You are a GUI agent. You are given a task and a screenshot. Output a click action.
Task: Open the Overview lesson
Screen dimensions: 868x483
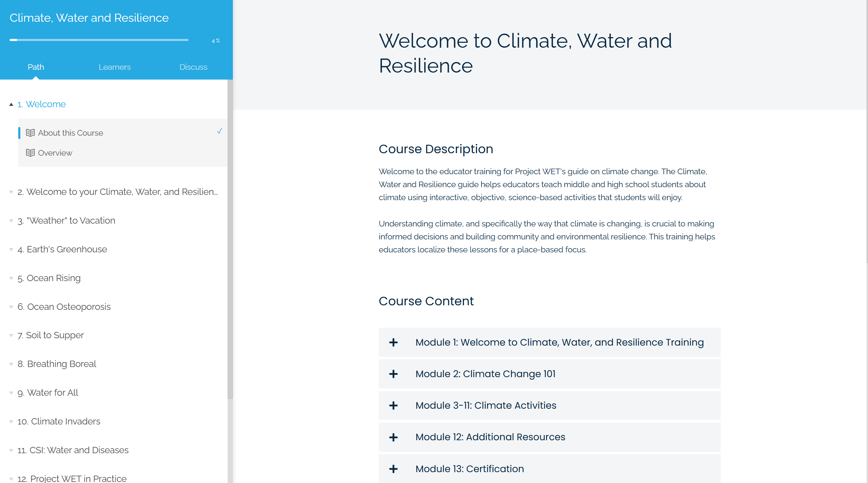point(55,153)
